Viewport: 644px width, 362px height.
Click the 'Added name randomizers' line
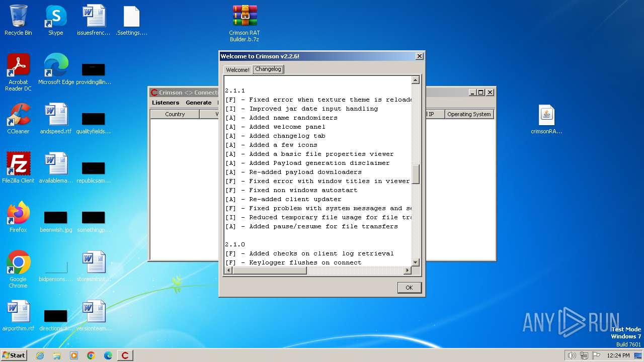click(281, 118)
